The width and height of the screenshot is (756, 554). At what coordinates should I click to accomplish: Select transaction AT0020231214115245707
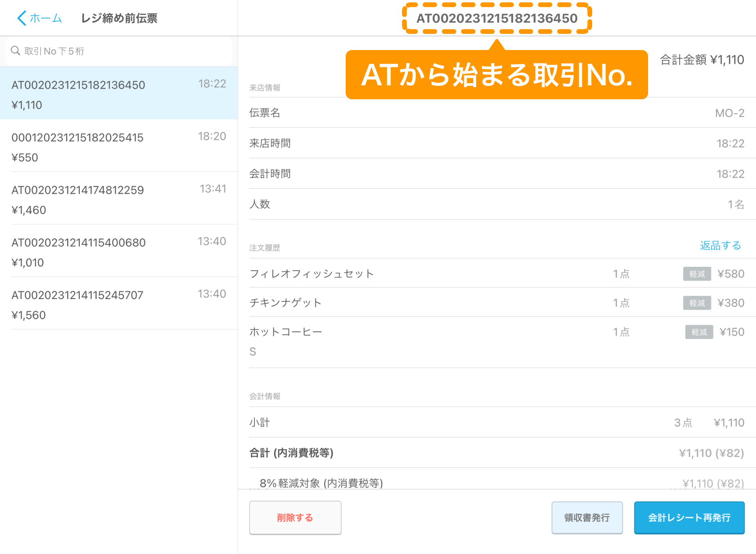(119, 303)
